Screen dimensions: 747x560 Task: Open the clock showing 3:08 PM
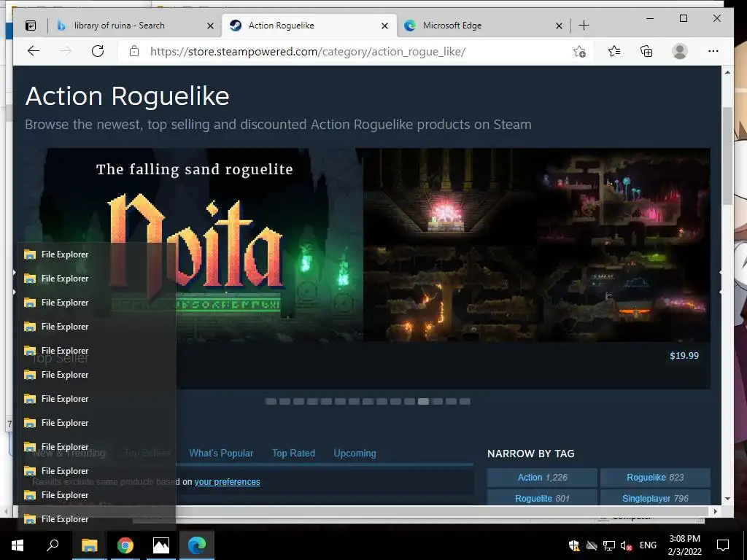pyautogui.click(x=684, y=545)
